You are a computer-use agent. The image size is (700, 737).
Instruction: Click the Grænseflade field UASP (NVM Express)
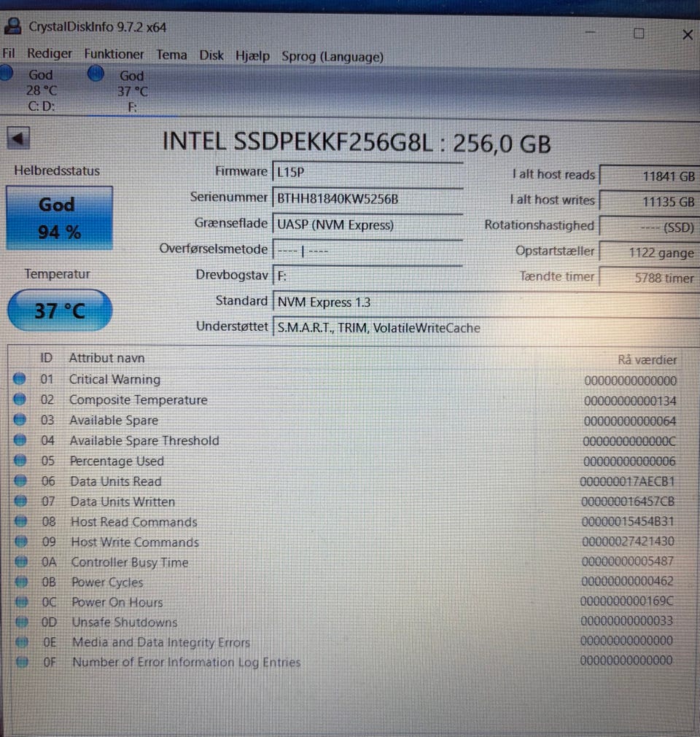pos(367,225)
